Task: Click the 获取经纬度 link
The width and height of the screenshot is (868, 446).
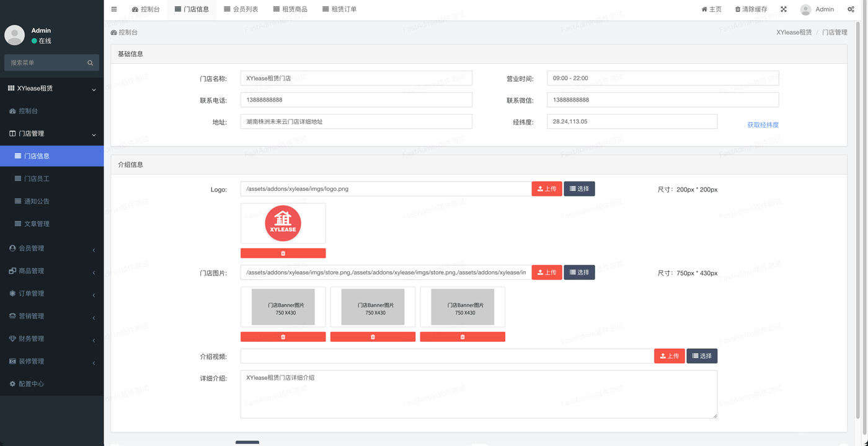Action: pos(763,125)
